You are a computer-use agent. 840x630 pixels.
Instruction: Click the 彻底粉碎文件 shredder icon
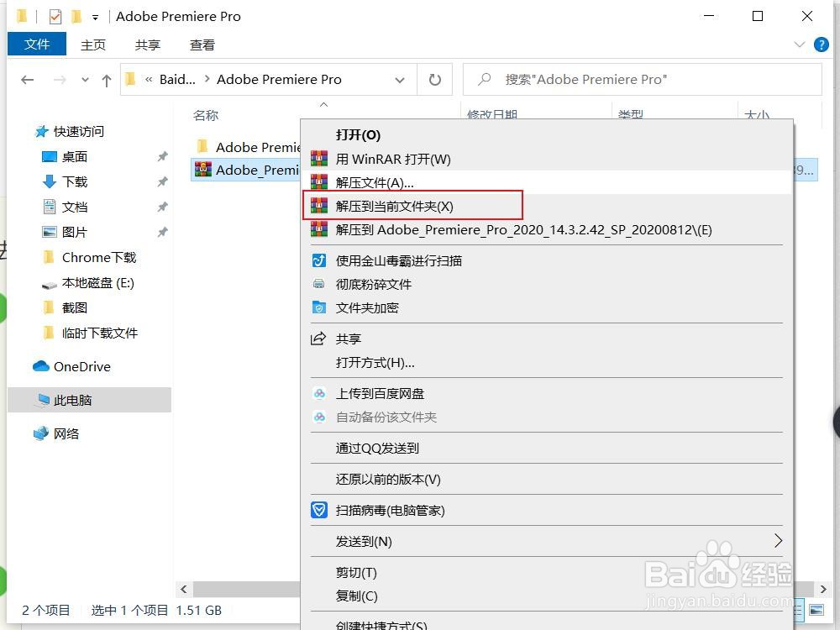pyautogui.click(x=319, y=284)
